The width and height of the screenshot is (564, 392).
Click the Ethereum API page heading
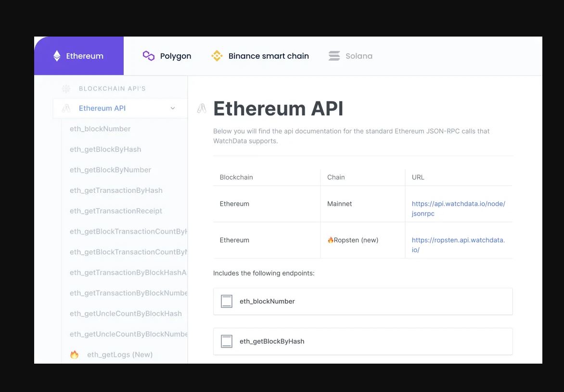coord(278,108)
